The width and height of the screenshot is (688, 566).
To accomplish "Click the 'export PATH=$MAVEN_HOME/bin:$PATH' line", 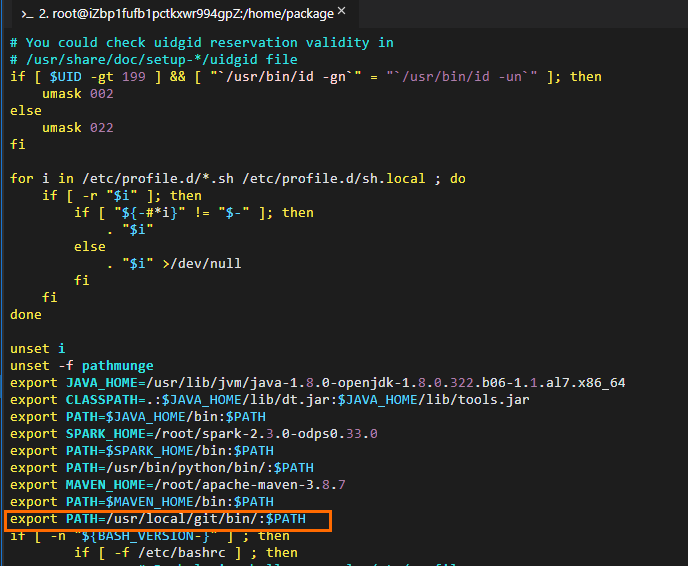I will point(142,502).
